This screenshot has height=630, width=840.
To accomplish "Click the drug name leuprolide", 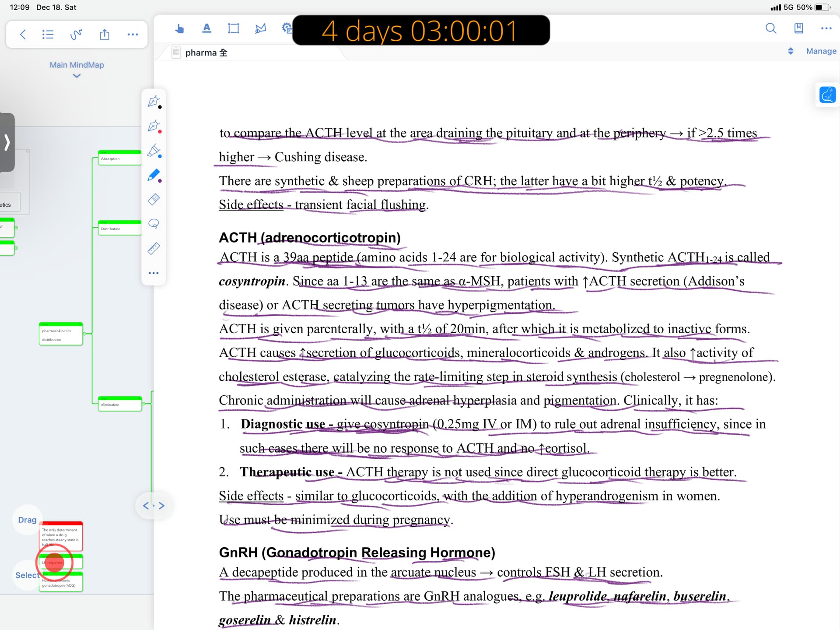I will 578,596.
